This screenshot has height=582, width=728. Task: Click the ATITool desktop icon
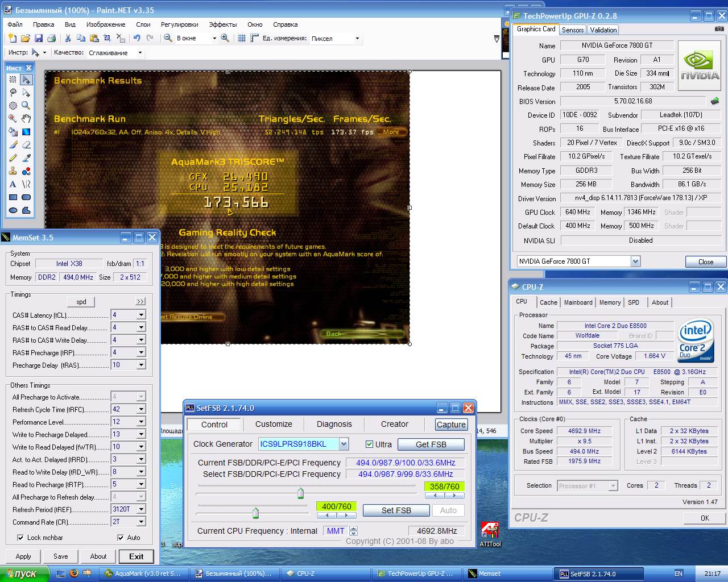click(x=490, y=534)
